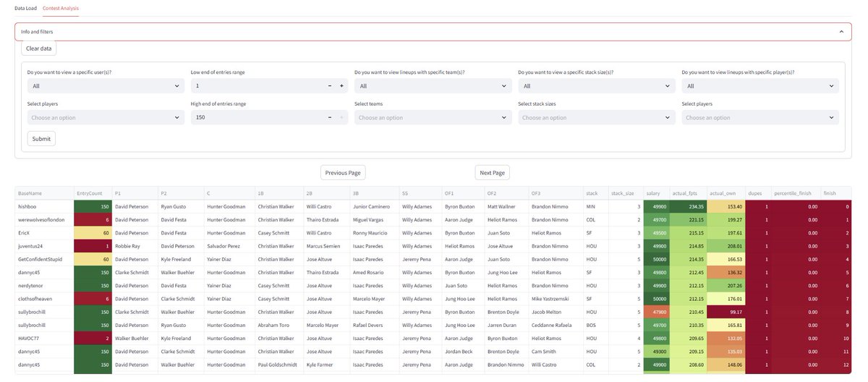Image resolution: width=868 pixels, height=382 pixels.
Task: Select the nerdytenor name cell
Action: (x=43, y=286)
